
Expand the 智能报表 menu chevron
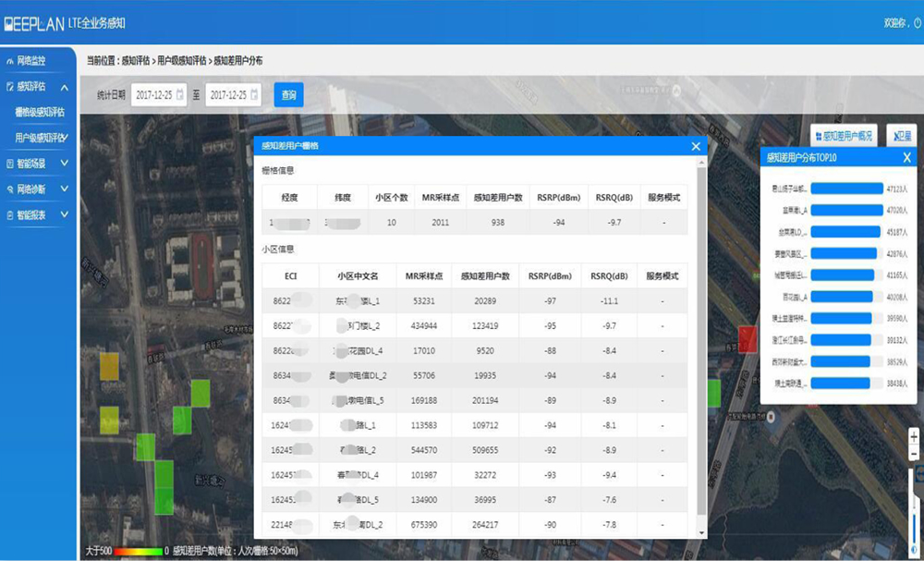click(65, 215)
